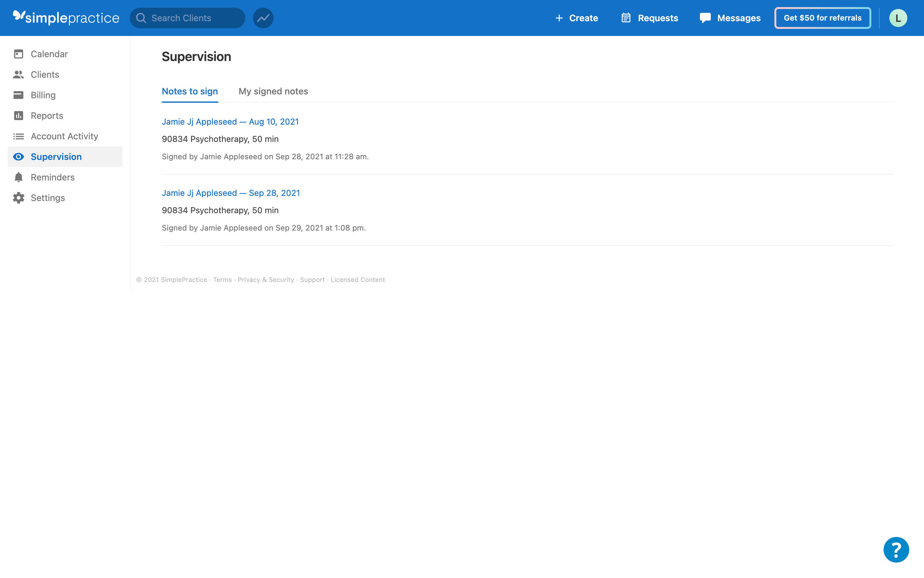Open help via the question mark button

pyautogui.click(x=896, y=549)
